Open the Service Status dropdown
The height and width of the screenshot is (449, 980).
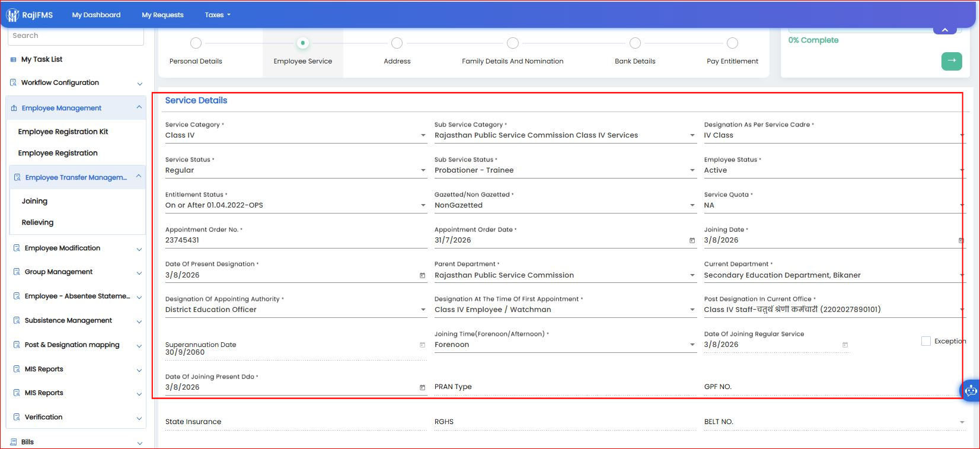point(296,170)
